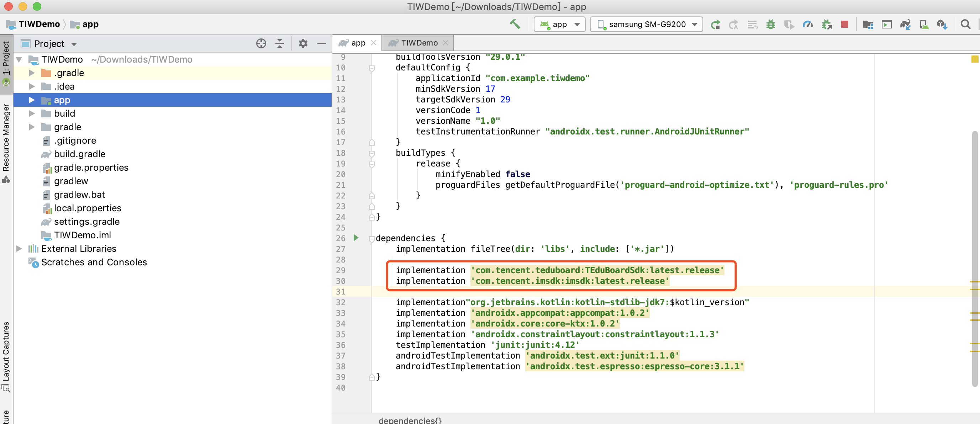Fold the release block at line 19
This screenshot has height=424, width=980.
pyautogui.click(x=372, y=164)
